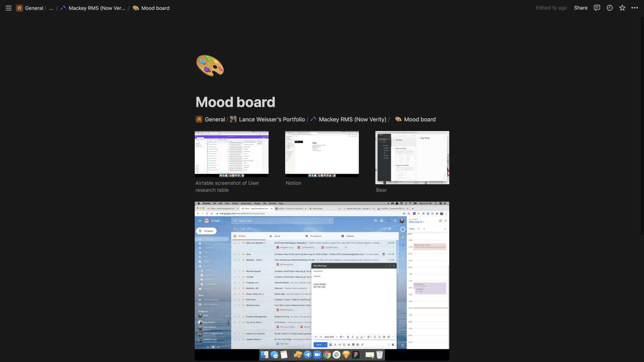Image resolution: width=644 pixels, height=362 pixels.
Task: Click the General link under the page title
Action: click(214, 119)
